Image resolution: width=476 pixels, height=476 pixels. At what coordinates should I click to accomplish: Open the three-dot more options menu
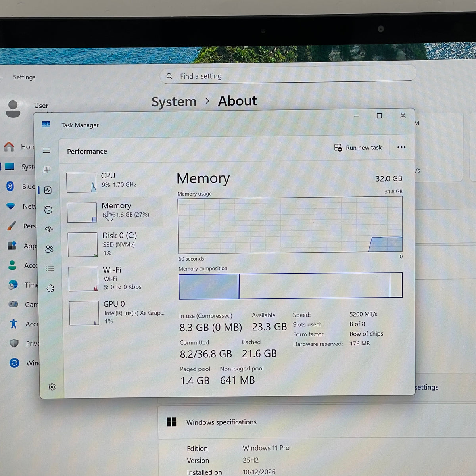pos(401,147)
